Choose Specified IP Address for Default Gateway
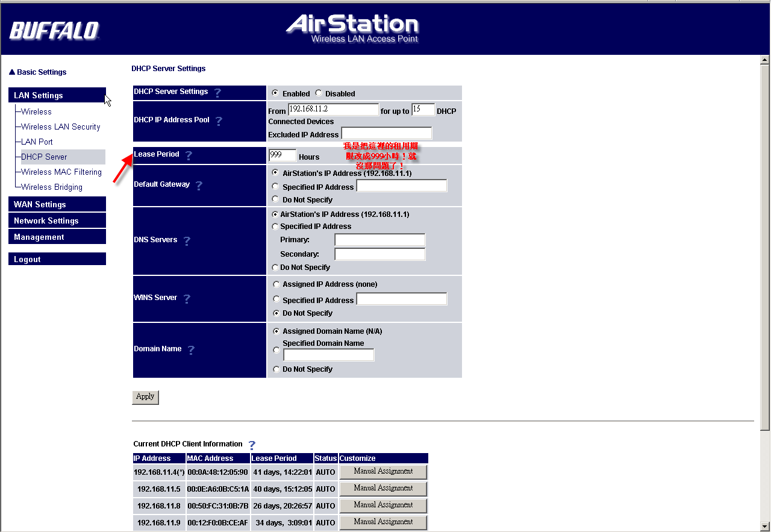The height and width of the screenshot is (532, 771). (x=275, y=187)
